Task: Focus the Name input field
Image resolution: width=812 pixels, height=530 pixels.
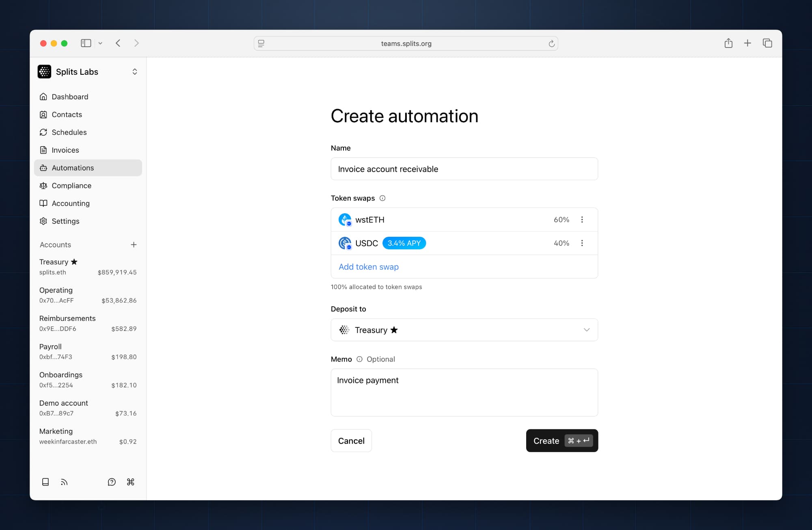Action: [464, 169]
